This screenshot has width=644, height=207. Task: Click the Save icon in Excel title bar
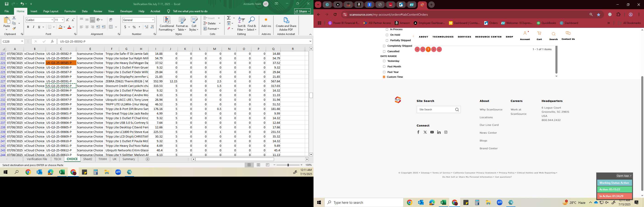pos(6,4)
